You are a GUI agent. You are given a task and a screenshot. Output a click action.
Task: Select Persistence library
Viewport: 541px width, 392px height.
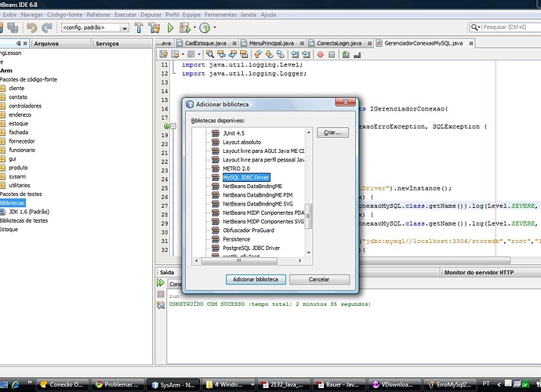point(236,239)
